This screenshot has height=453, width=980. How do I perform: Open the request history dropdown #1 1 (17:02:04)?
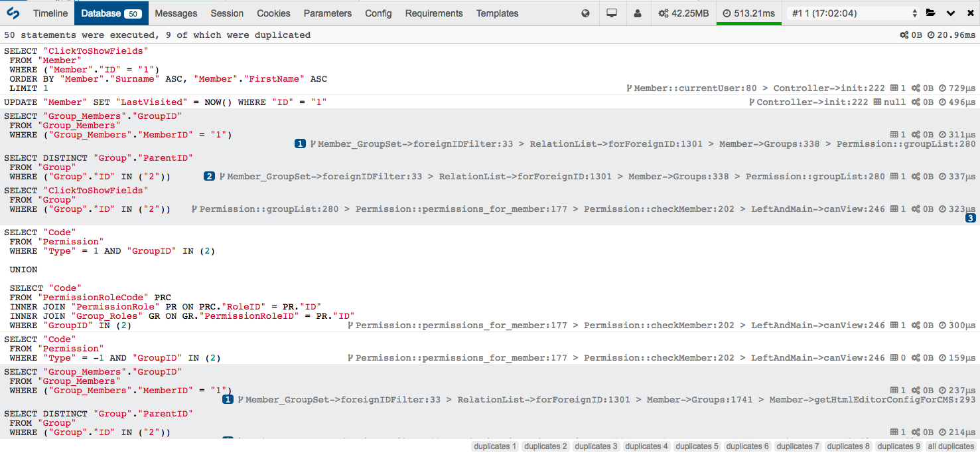pyautogui.click(x=855, y=13)
